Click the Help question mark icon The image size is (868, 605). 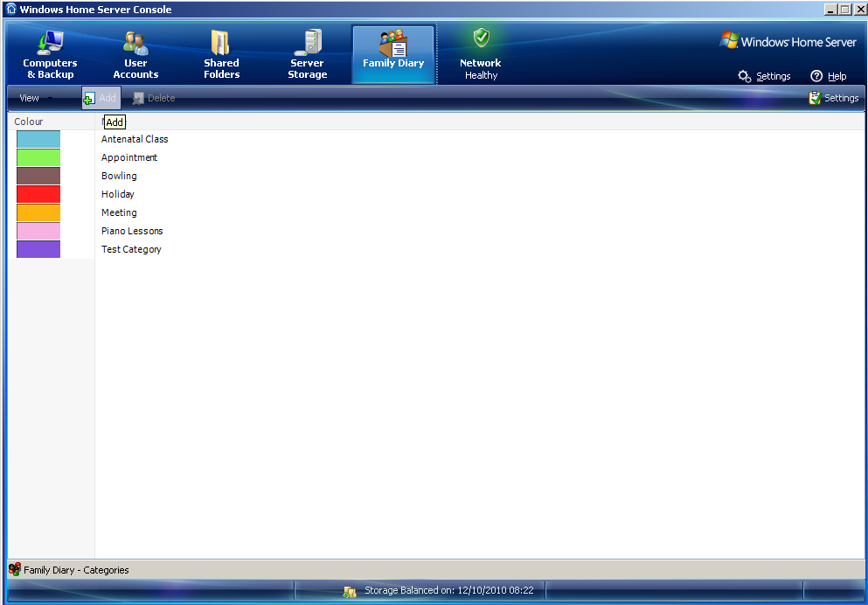click(x=816, y=76)
